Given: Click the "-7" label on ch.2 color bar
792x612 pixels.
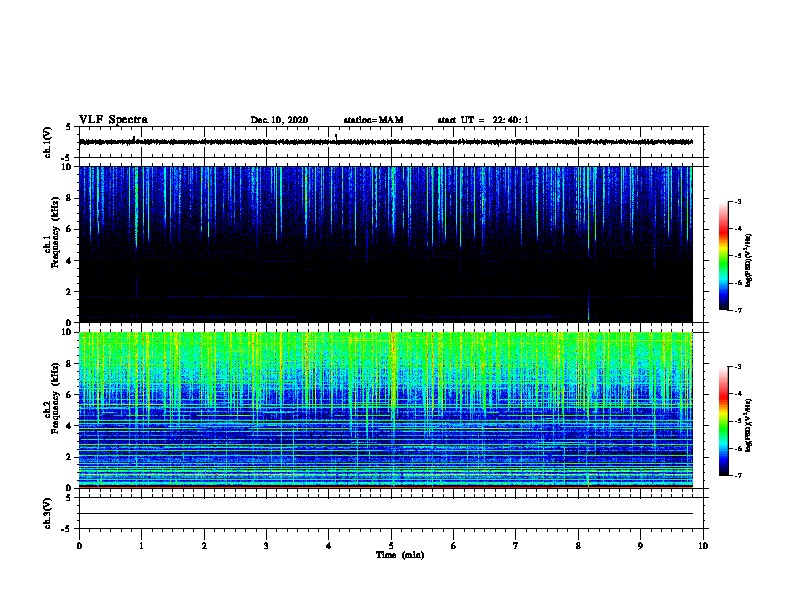Looking at the screenshot, I should pyautogui.click(x=737, y=475).
